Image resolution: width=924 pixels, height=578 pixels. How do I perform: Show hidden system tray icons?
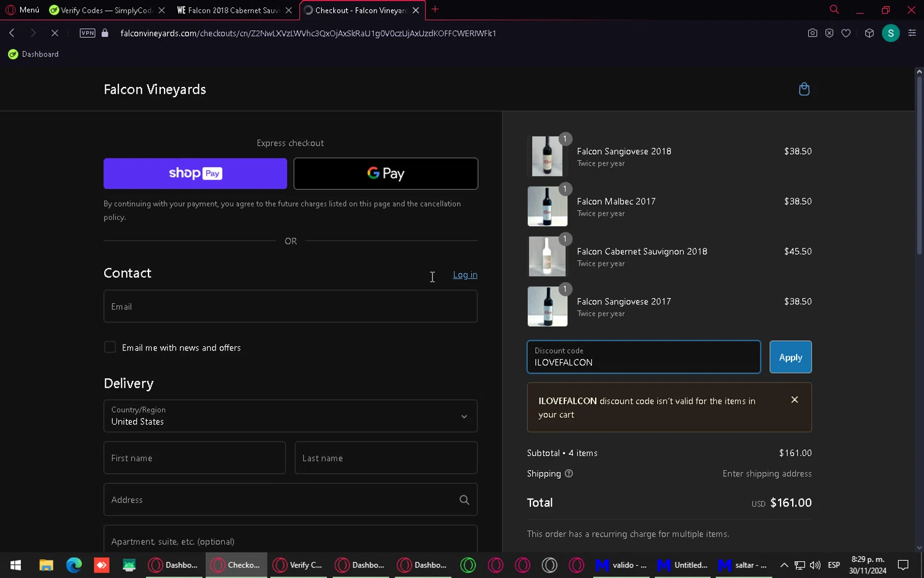click(x=784, y=565)
